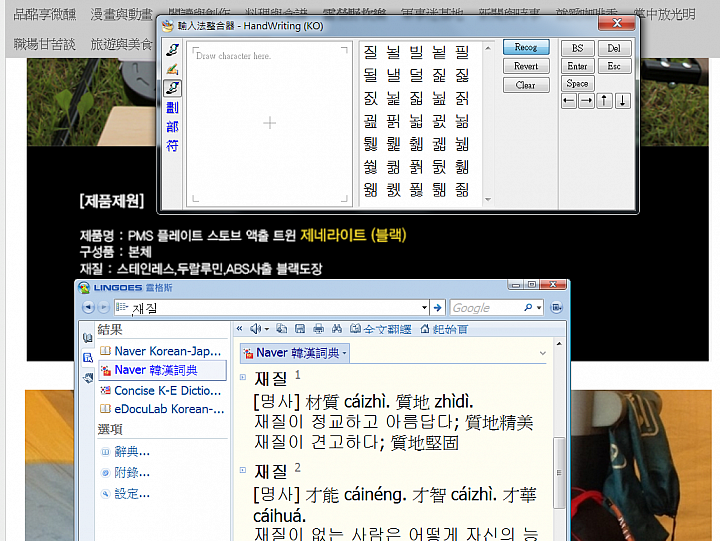Viewport: 720px width, 541px height.
Task: Select Concise K-E Dictio... in results list
Action: (163, 390)
